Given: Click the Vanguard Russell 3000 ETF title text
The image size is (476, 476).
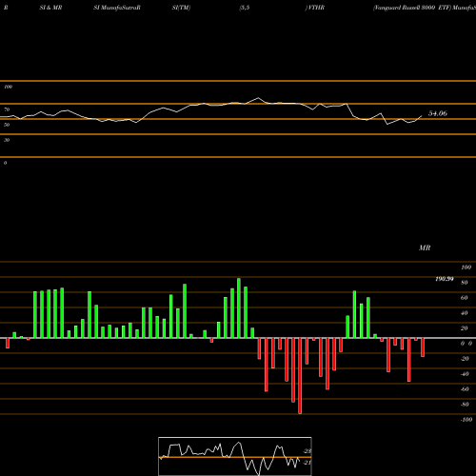Looking at the screenshot, I should pyautogui.click(x=412, y=8).
